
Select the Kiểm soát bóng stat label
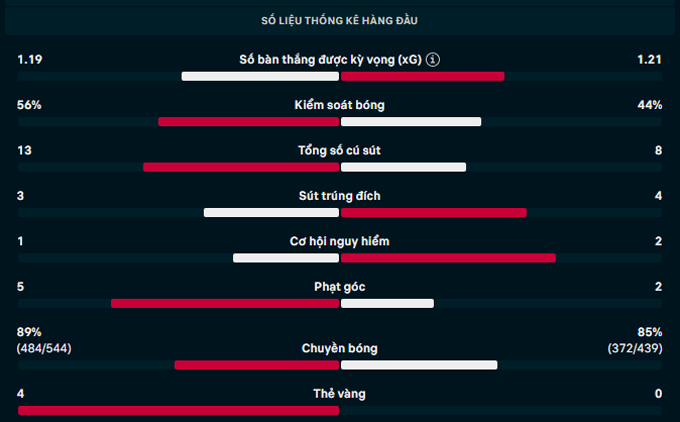point(340,105)
